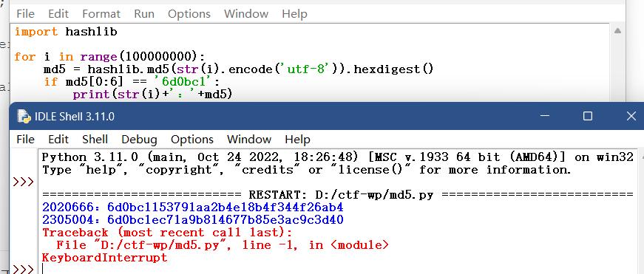The height and width of the screenshot is (274, 644).
Task: Click the 'RESTART: D:/ctf-wp/md5.py' line
Action: [x=337, y=194]
